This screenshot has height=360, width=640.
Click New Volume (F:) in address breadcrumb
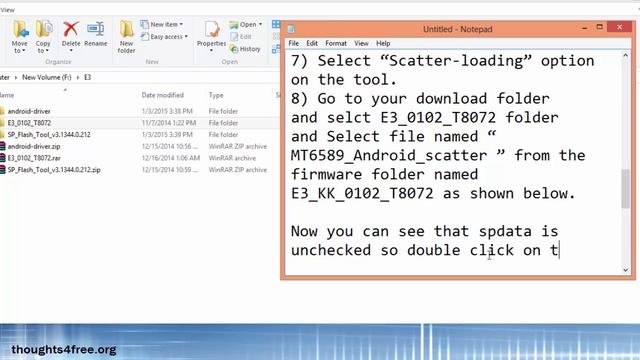pyautogui.click(x=47, y=77)
